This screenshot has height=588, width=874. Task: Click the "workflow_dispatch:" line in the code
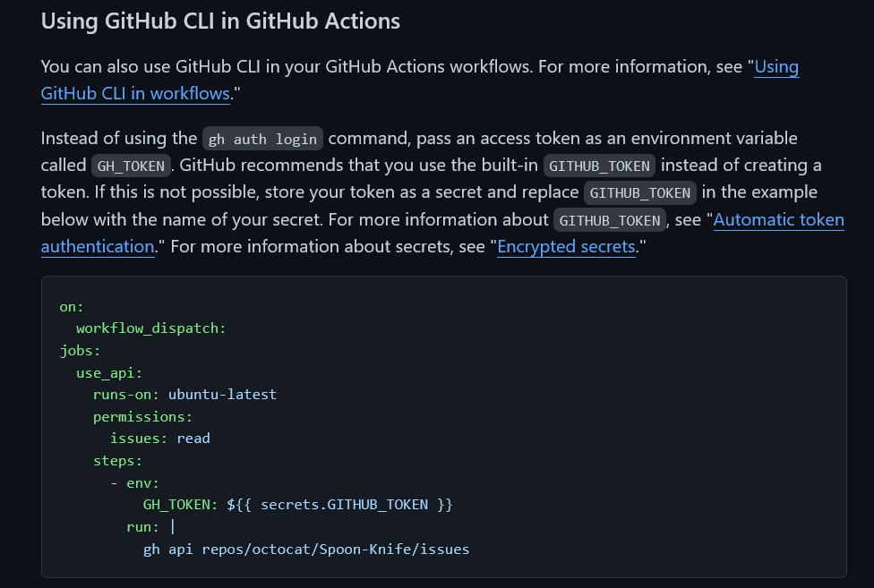coord(150,328)
